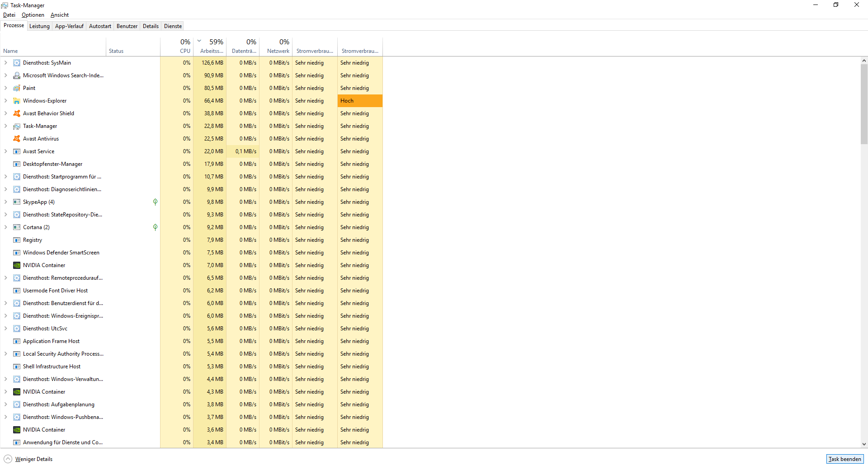Click the Avast Service icon

pyautogui.click(x=17, y=151)
